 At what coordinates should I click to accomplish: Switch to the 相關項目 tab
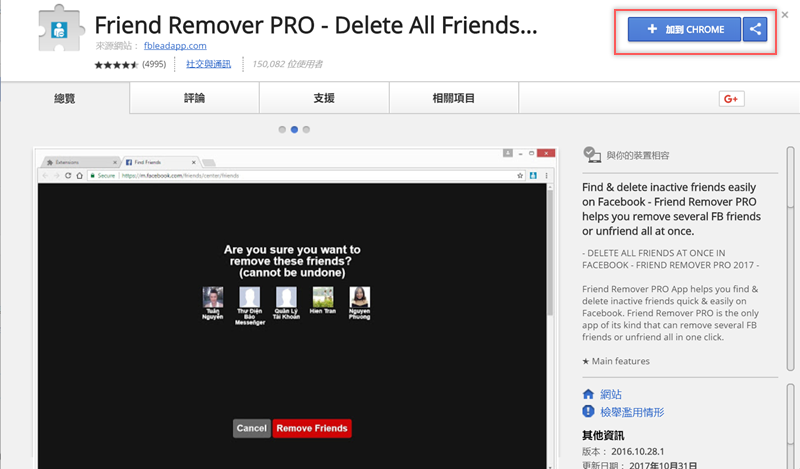(x=454, y=98)
